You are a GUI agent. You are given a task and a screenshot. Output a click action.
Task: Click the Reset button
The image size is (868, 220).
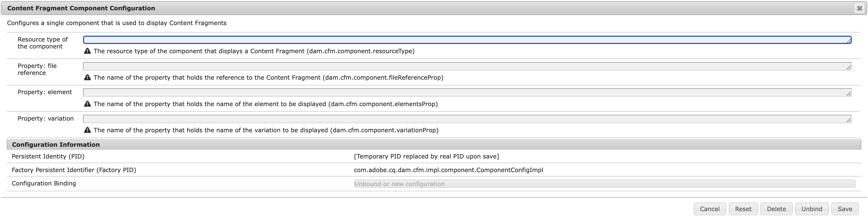click(743, 209)
